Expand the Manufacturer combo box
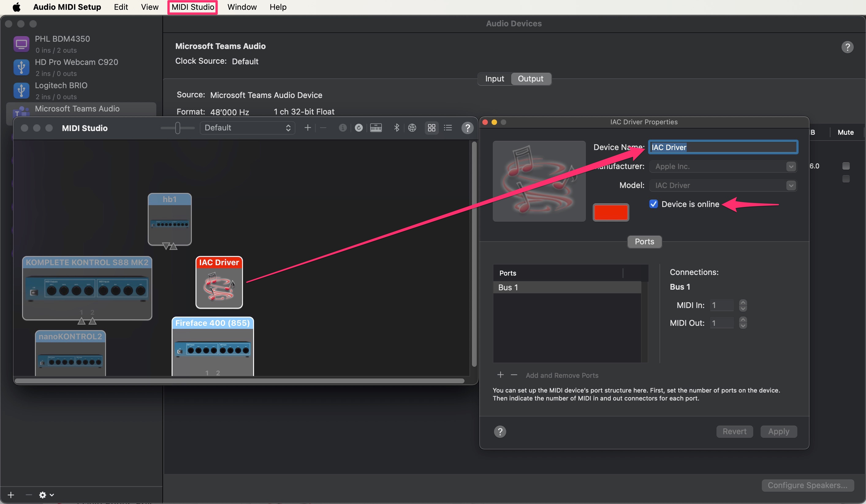 pyautogui.click(x=791, y=167)
